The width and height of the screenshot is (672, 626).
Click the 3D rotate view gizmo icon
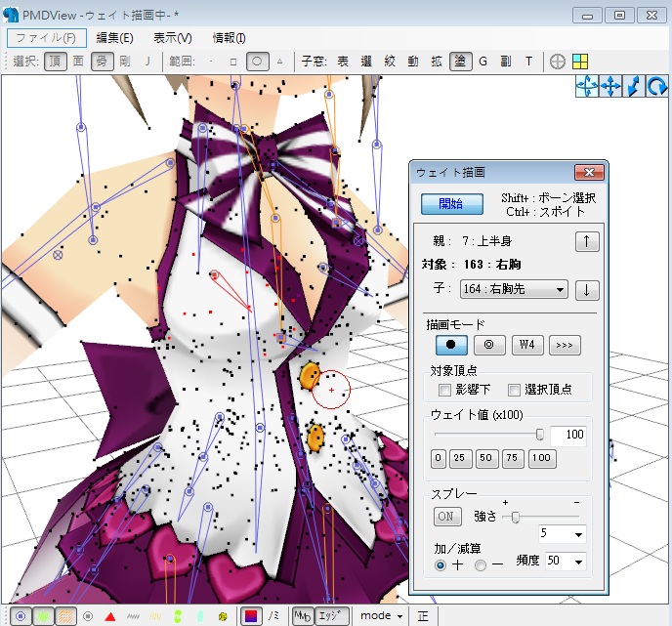pyautogui.click(x=587, y=86)
